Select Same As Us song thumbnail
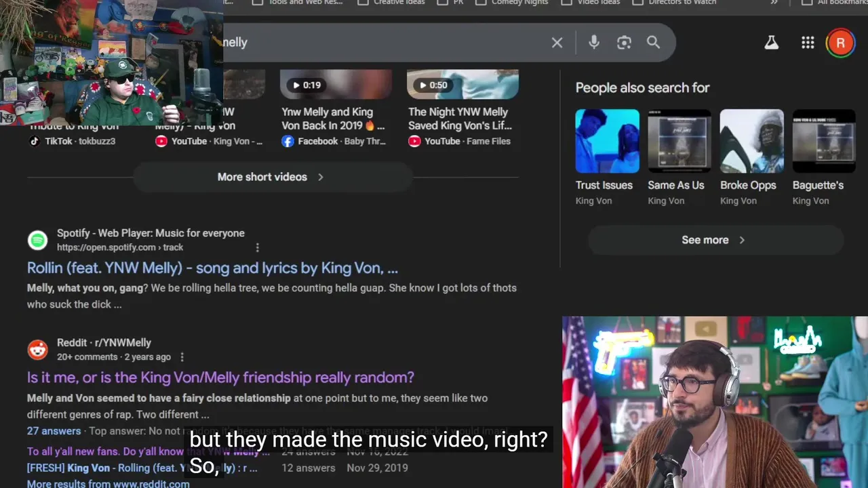Viewport: 868px width, 488px height. tap(679, 141)
